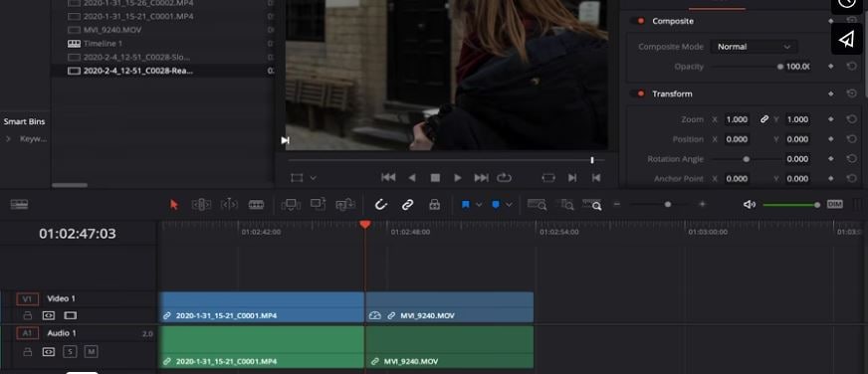
Task: Click the Full Extent Zoom icon
Action: pyautogui.click(x=537, y=205)
